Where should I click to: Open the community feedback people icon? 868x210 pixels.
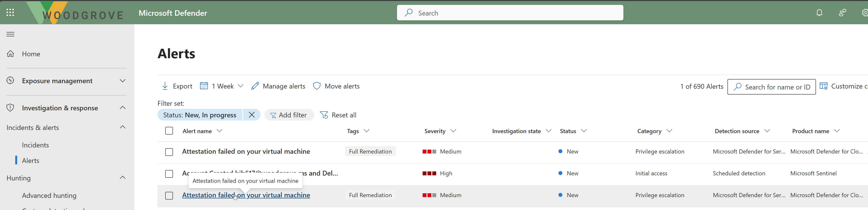pos(842,13)
